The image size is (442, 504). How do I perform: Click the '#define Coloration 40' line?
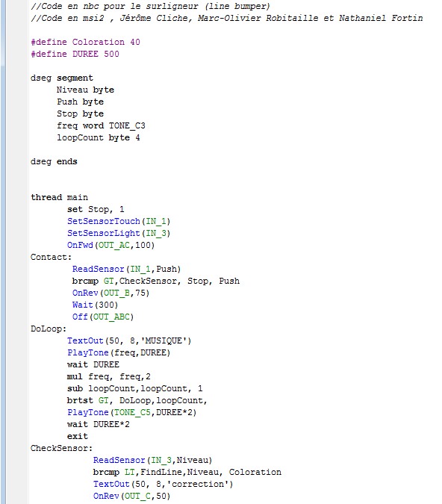85,42
